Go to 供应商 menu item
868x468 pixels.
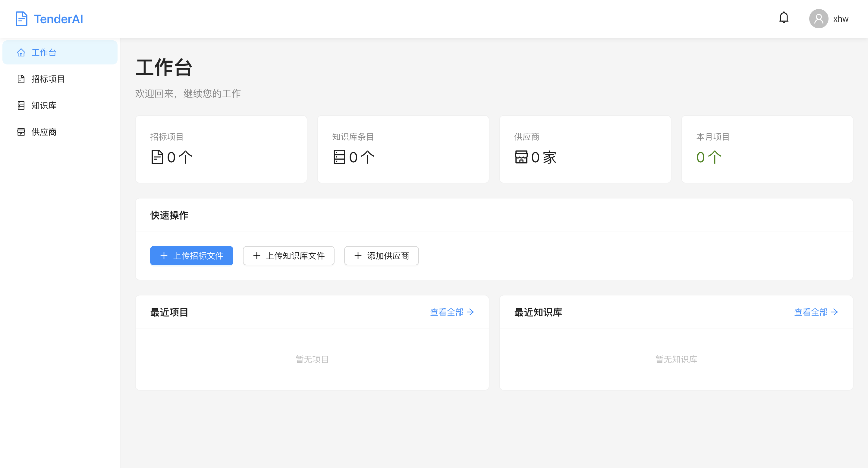point(44,132)
